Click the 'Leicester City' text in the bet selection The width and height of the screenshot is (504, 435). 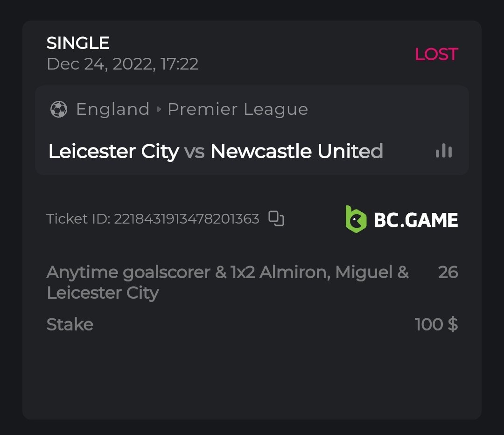[103, 293]
